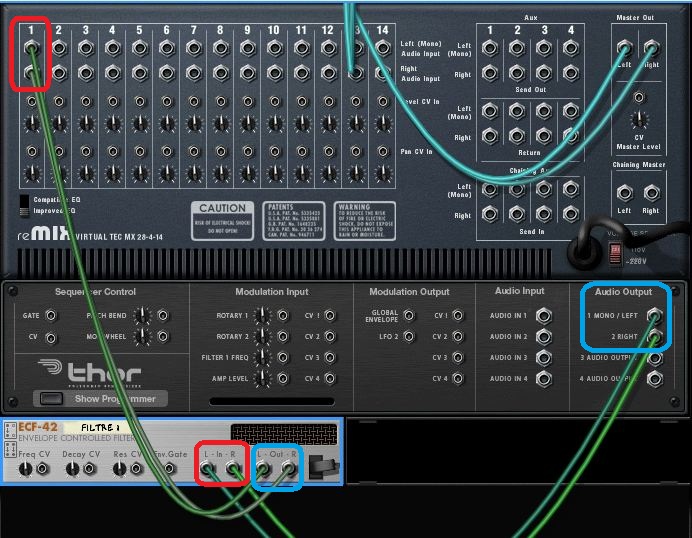Viewport: 692px width, 538px height.
Task: Adjust Thor Rotary 2 trim knob
Action: [262, 337]
